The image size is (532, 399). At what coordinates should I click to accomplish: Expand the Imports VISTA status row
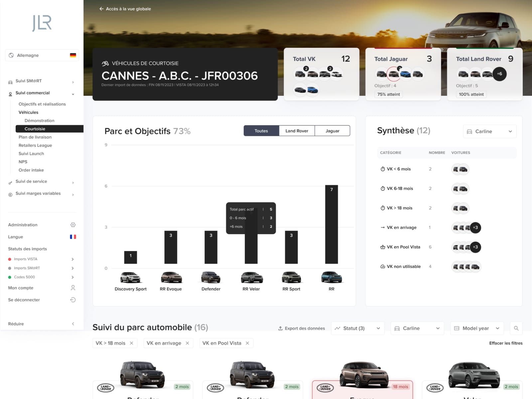coord(42,259)
